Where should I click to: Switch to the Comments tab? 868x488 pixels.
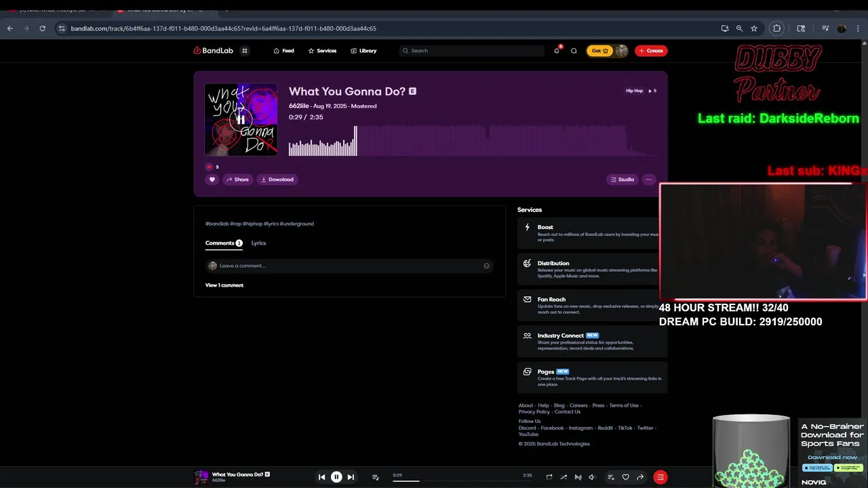(224, 243)
